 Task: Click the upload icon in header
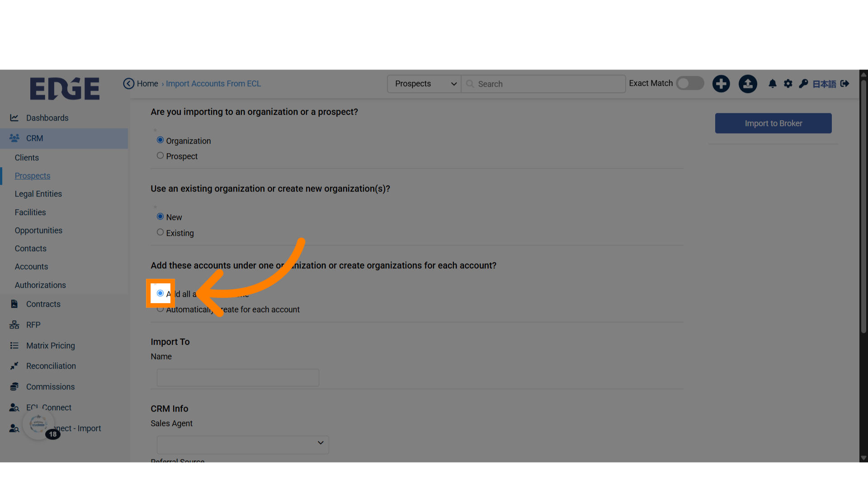(748, 84)
